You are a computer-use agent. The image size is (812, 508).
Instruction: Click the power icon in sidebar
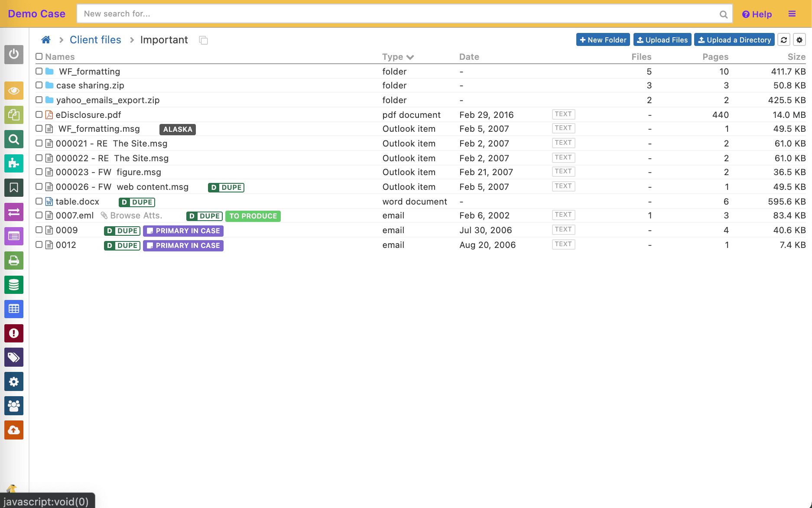tap(14, 54)
